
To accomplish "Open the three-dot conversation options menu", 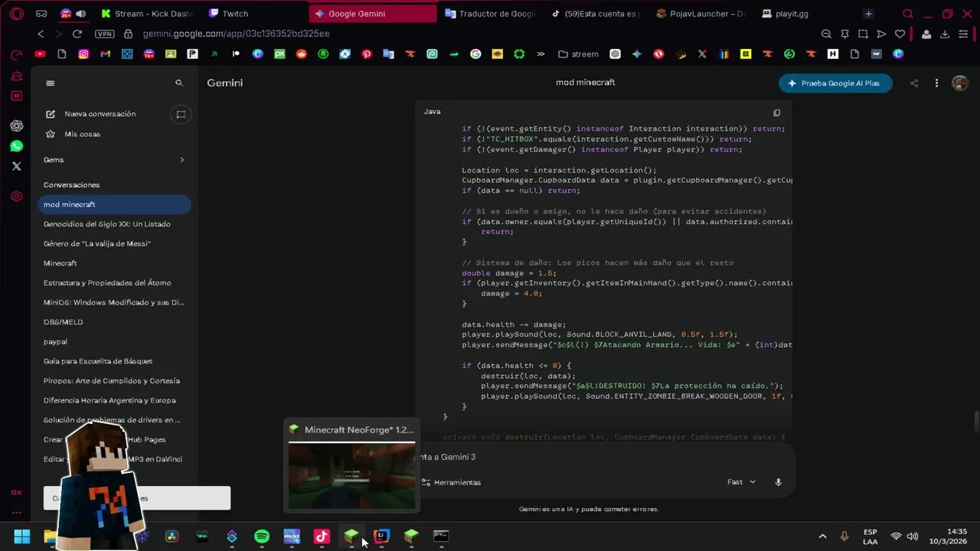I will pyautogui.click(x=936, y=83).
